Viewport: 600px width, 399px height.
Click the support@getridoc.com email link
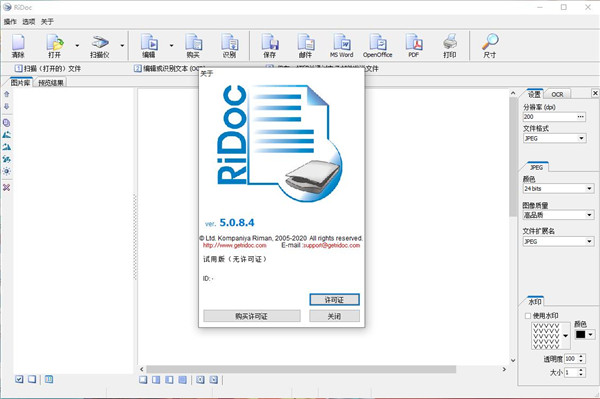point(331,245)
